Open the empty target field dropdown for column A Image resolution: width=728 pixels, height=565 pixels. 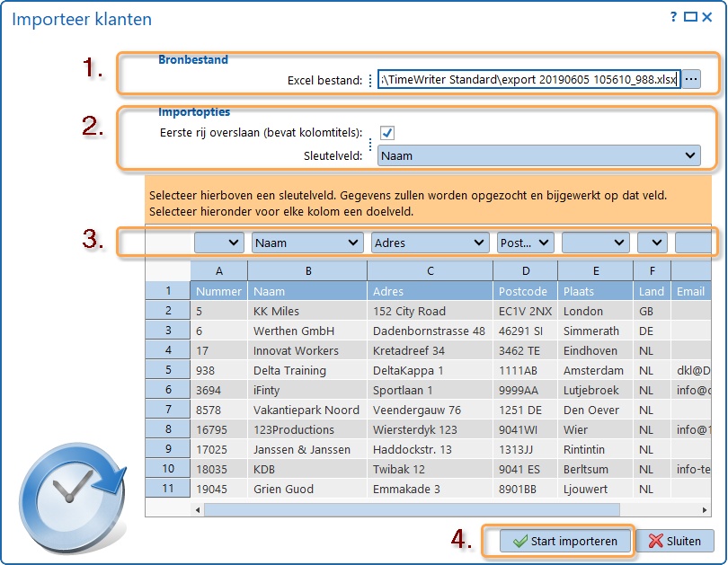(219, 243)
